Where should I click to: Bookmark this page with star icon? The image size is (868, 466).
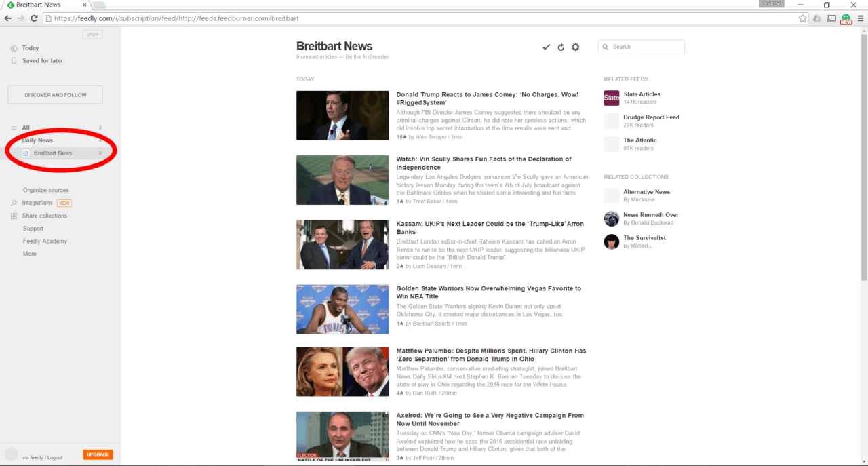point(803,18)
